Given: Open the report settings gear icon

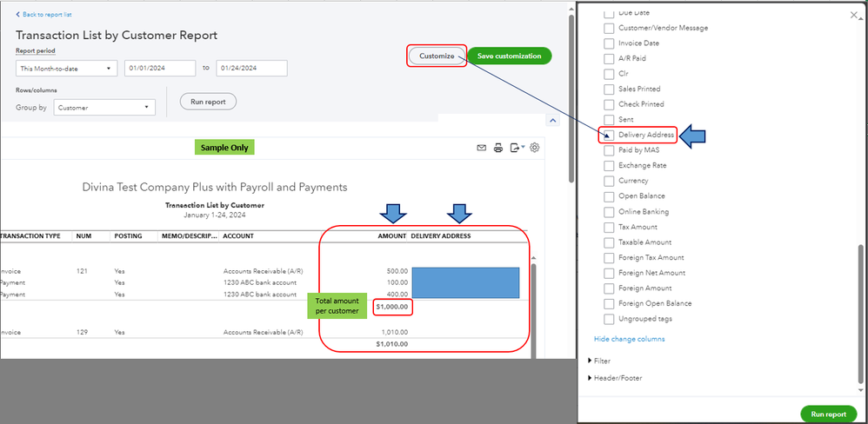Looking at the screenshot, I should 535,148.
